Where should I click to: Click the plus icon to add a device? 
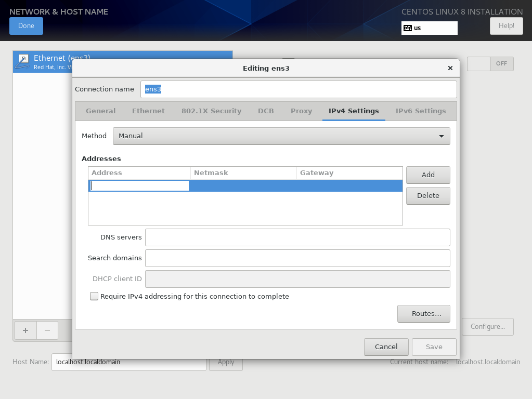pyautogui.click(x=25, y=330)
